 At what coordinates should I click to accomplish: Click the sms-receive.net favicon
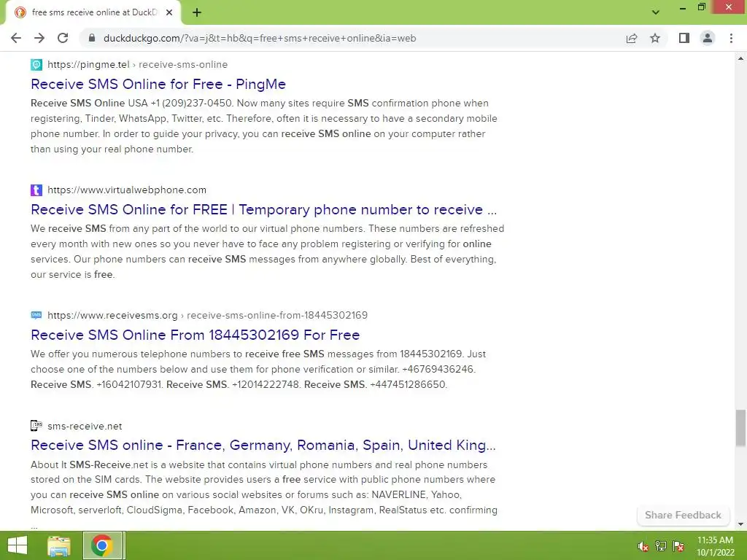tap(36, 426)
